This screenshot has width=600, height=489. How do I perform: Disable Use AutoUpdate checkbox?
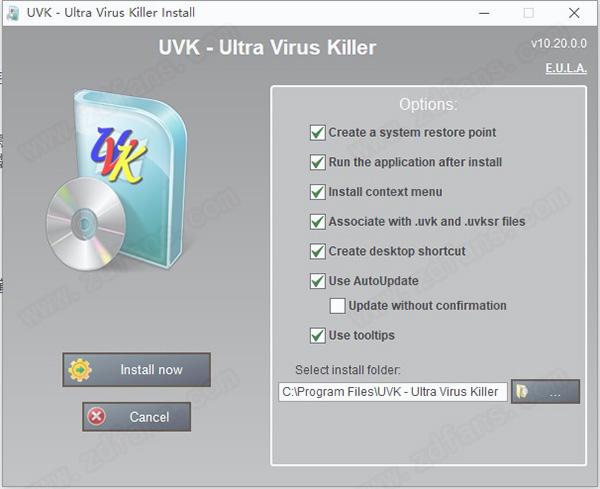(318, 281)
